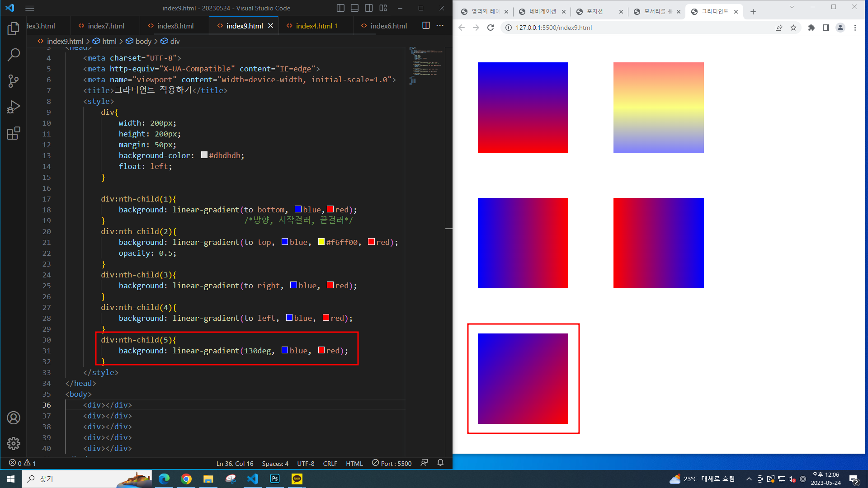This screenshot has height=488, width=868.
Task: Open the notifications bell in status bar
Action: (440, 463)
